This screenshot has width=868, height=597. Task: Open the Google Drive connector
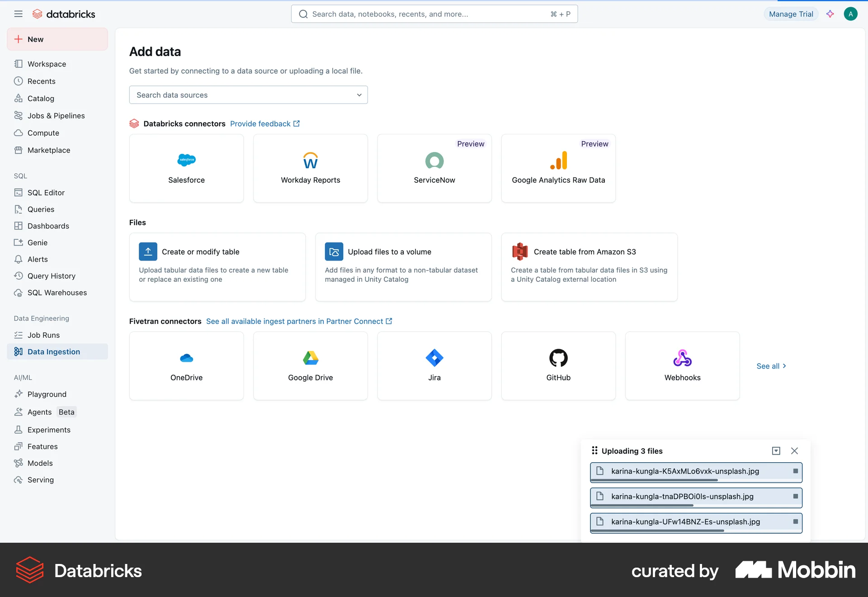pyautogui.click(x=310, y=365)
